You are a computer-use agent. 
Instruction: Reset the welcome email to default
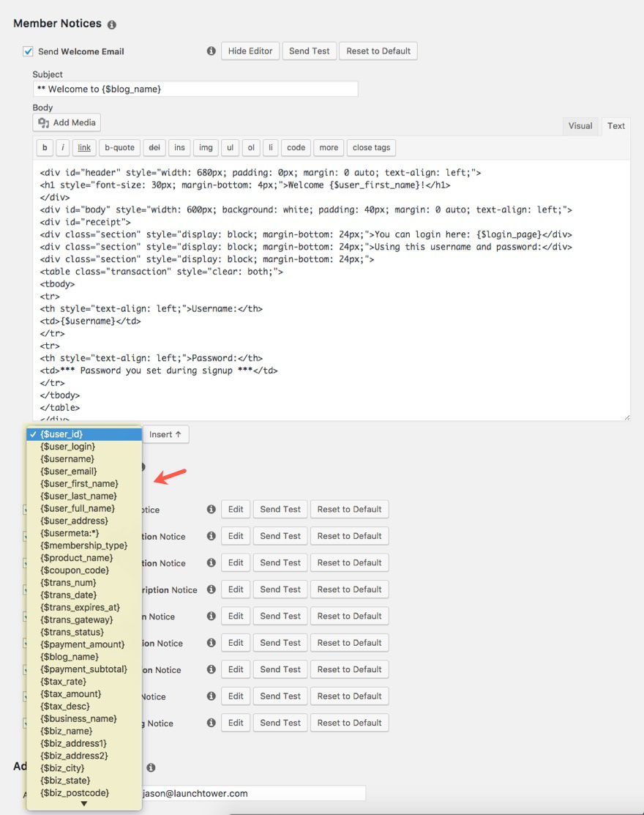coord(378,51)
